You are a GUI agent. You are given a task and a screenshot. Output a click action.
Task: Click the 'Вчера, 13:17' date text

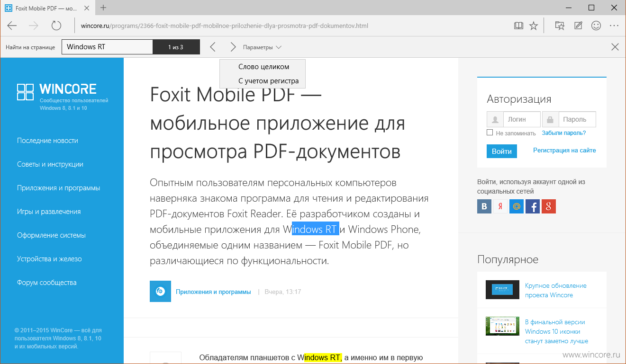pos(283,292)
